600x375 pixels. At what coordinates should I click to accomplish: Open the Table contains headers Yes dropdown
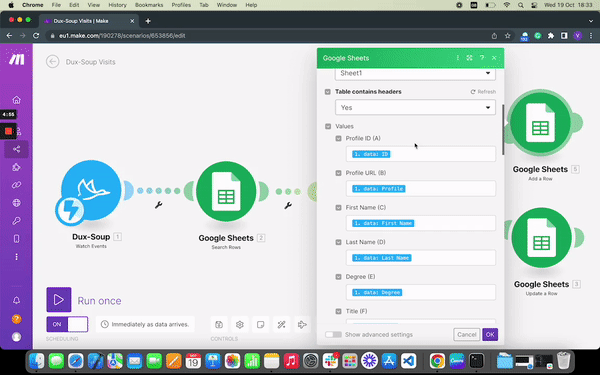point(415,108)
